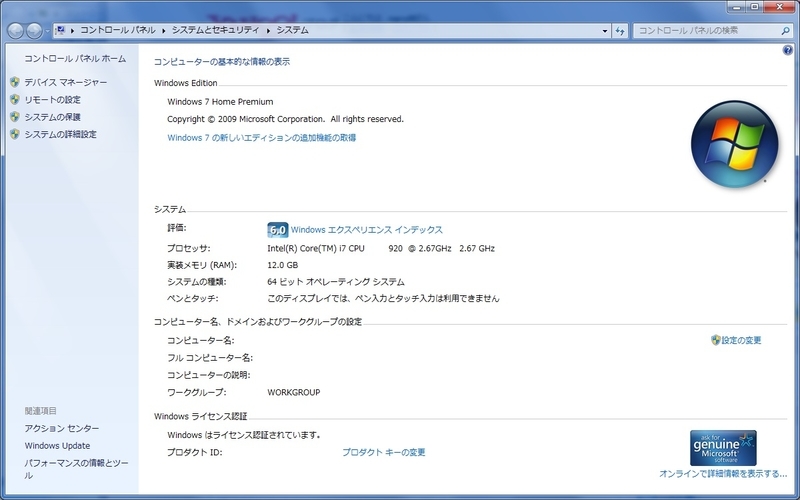Image resolution: width=800 pixels, height=500 pixels.
Task: Open リモートの設定 link
Action: coord(53,99)
